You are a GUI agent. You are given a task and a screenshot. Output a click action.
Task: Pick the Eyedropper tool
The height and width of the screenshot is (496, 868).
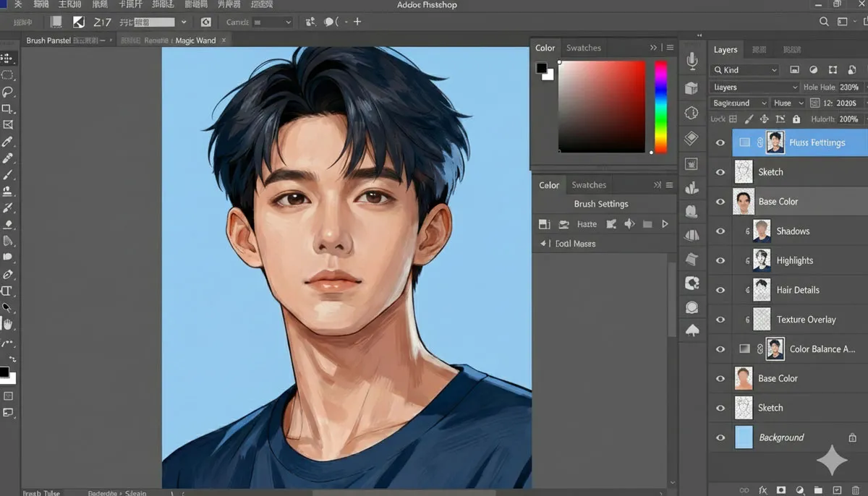(8, 142)
